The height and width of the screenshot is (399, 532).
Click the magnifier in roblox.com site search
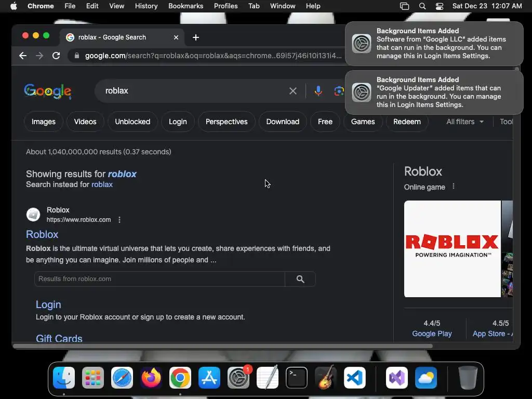coord(300,279)
